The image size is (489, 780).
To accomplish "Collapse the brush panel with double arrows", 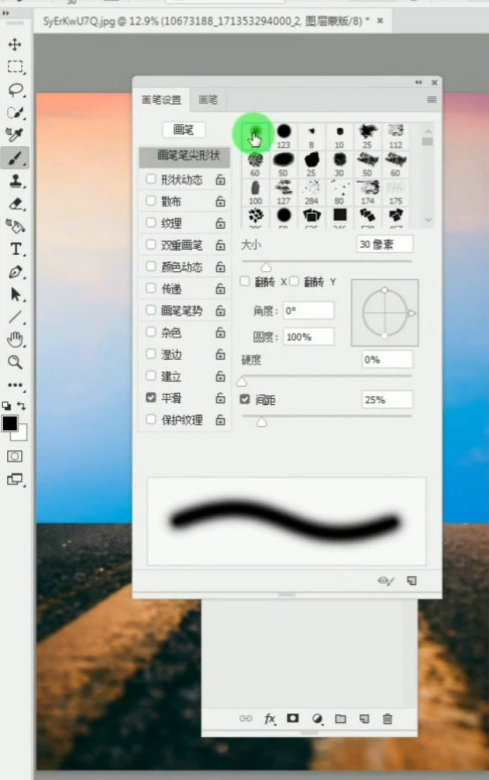I will pyautogui.click(x=418, y=82).
